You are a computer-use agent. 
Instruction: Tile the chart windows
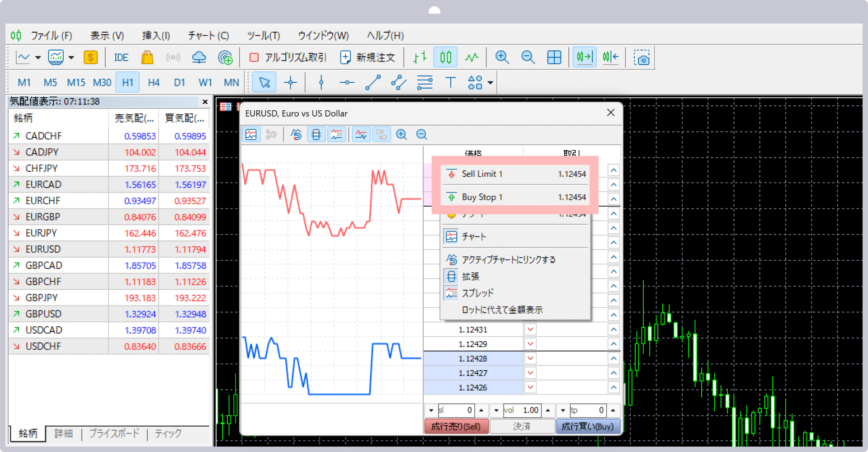coord(554,57)
